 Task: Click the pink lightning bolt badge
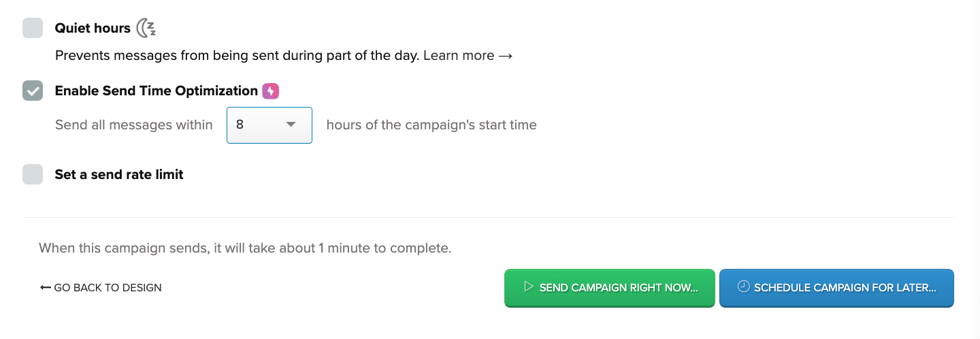click(x=271, y=91)
